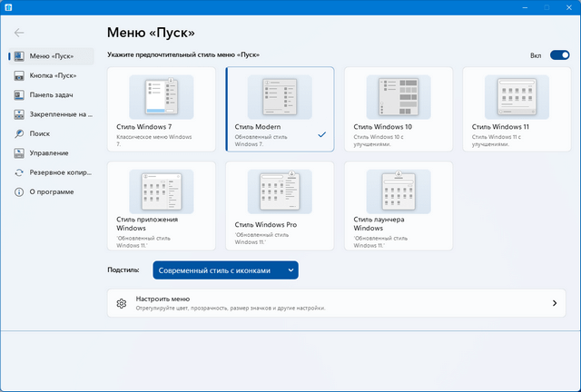Click the Кнопка «Пуск» sidebar icon

pos(19,76)
